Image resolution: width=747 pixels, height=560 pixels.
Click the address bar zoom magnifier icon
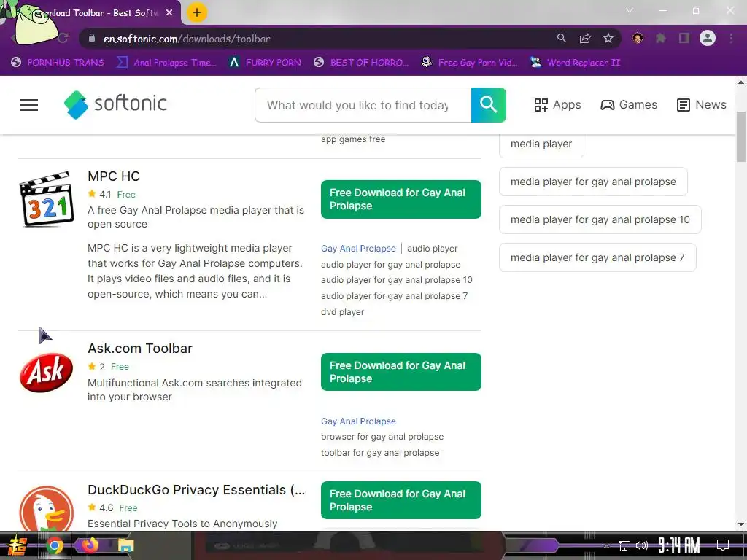tap(562, 38)
